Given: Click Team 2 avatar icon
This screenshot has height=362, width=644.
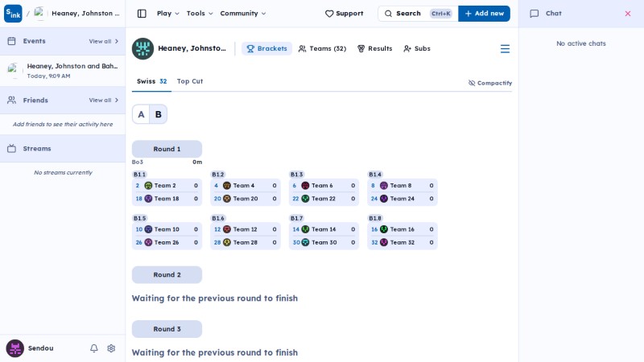Looking at the screenshot, I should click(x=148, y=186).
